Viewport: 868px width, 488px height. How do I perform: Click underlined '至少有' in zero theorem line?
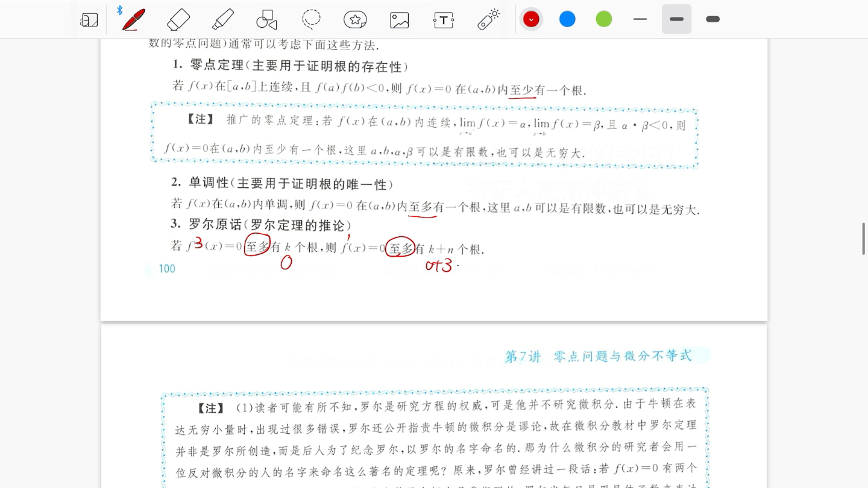click(x=527, y=90)
